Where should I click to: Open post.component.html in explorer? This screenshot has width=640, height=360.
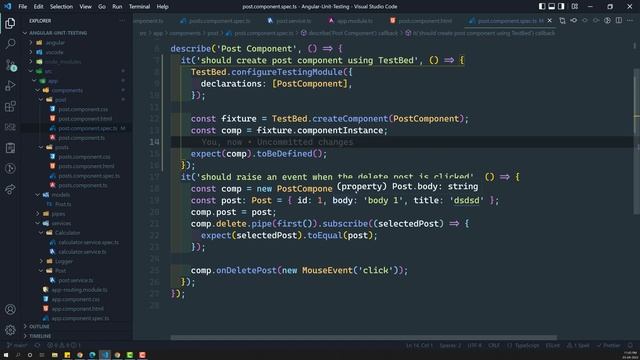click(x=85, y=119)
